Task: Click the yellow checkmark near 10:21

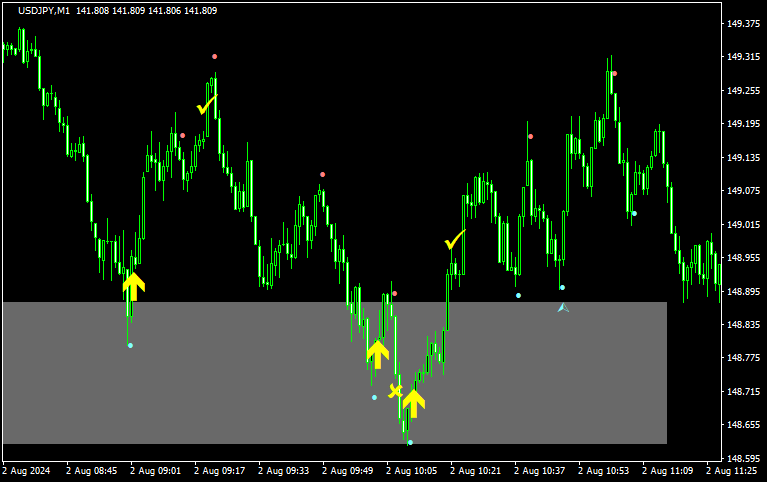Action: [x=455, y=241]
